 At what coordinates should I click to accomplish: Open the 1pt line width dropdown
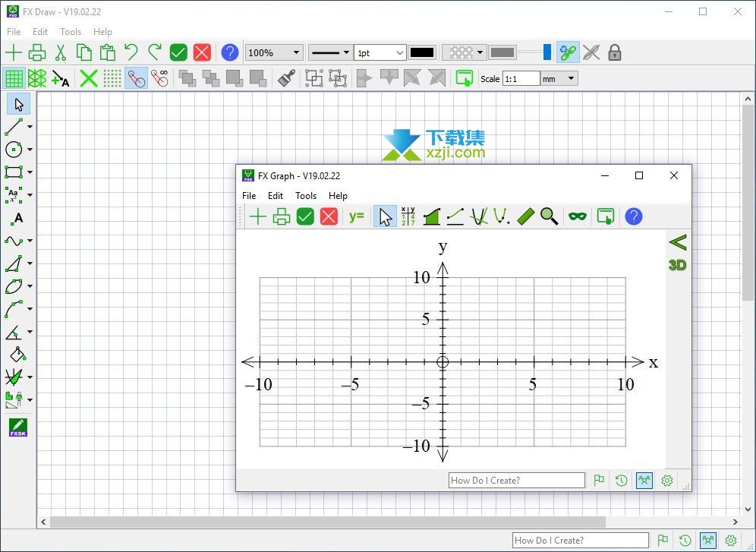380,52
